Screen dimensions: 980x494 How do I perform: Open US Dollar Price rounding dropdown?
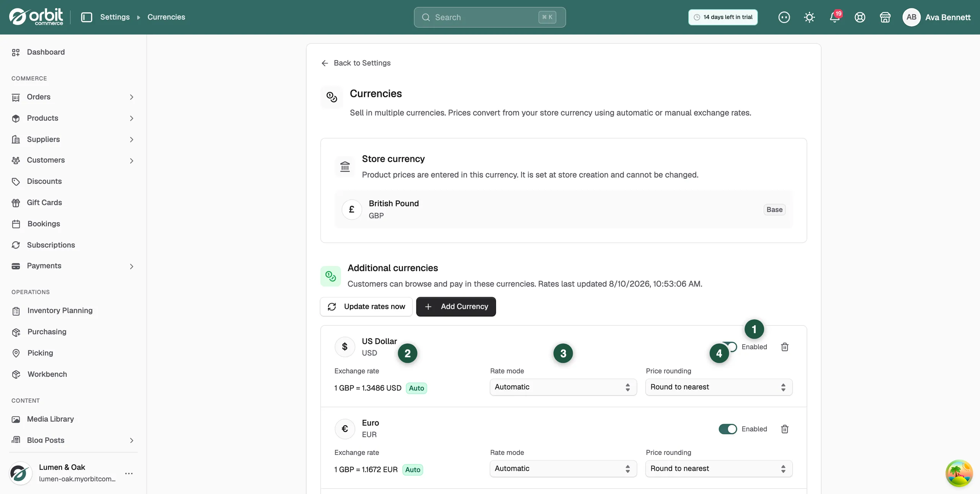(719, 387)
